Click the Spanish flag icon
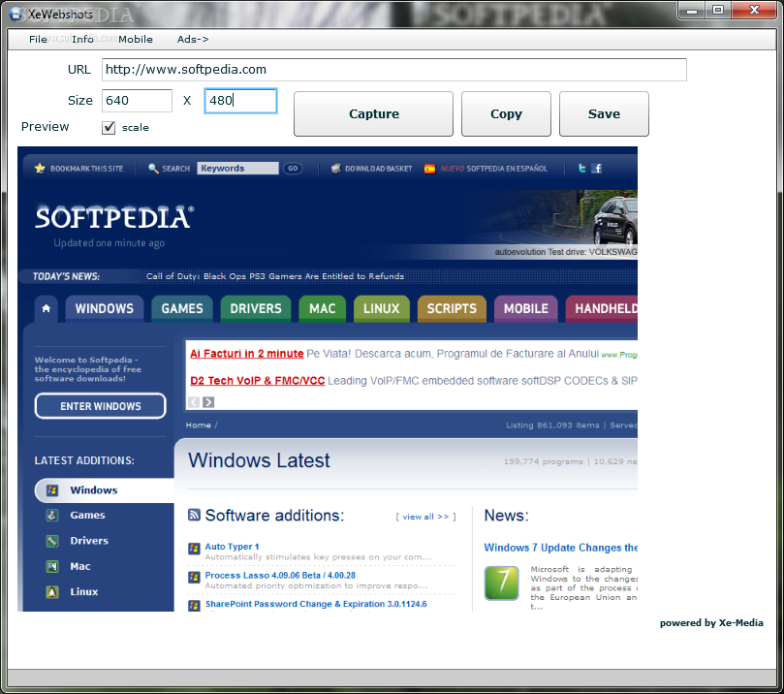The image size is (784, 694). [429, 169]
